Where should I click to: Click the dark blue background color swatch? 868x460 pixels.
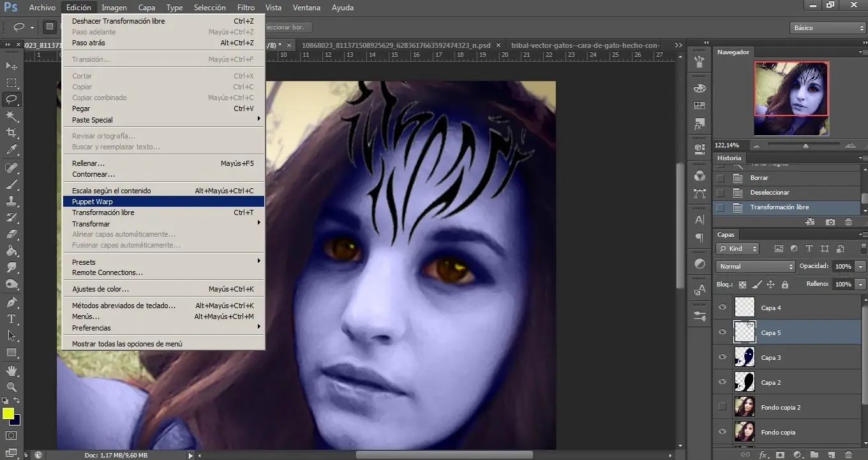tap(15, 420)
